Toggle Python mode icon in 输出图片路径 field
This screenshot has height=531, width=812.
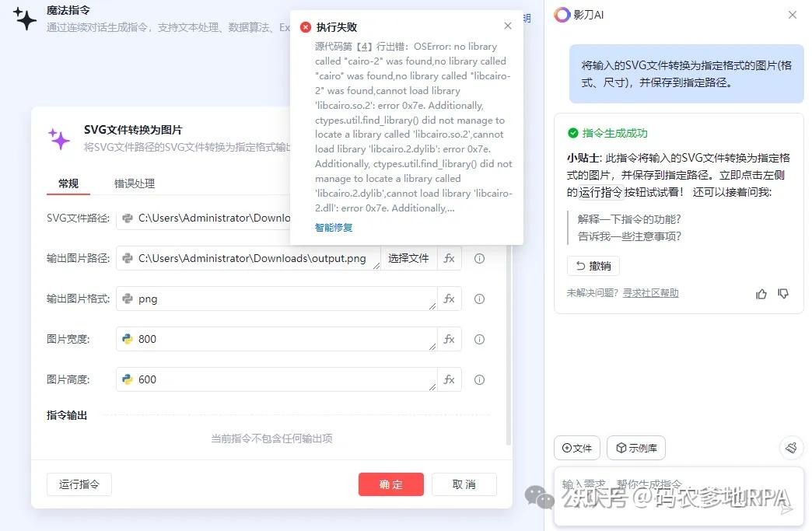[128, 258]
